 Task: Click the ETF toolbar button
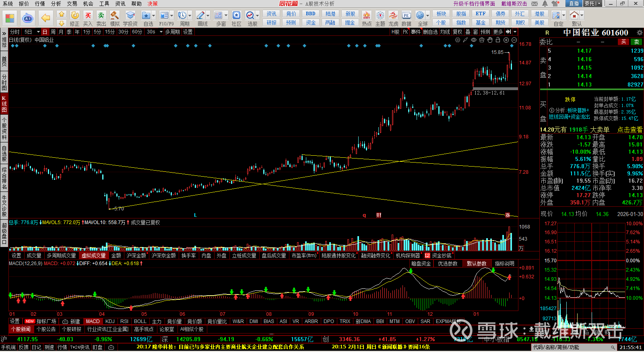point(481,14)
